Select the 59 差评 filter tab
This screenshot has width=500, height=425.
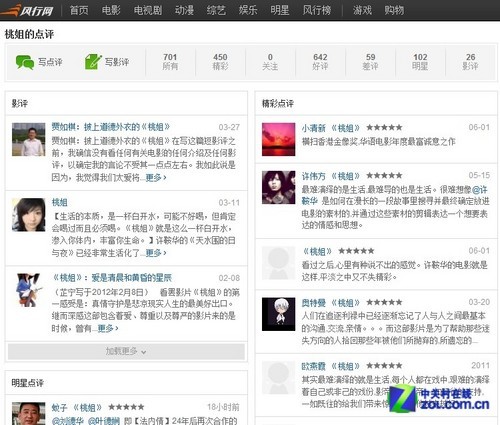coord(370,62)
